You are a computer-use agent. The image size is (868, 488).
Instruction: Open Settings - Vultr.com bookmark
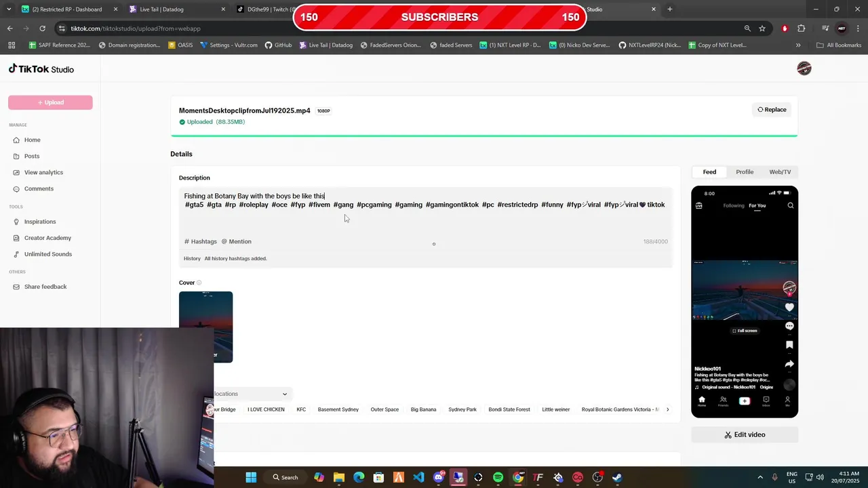pyautogui.click(x=229, y=45)
